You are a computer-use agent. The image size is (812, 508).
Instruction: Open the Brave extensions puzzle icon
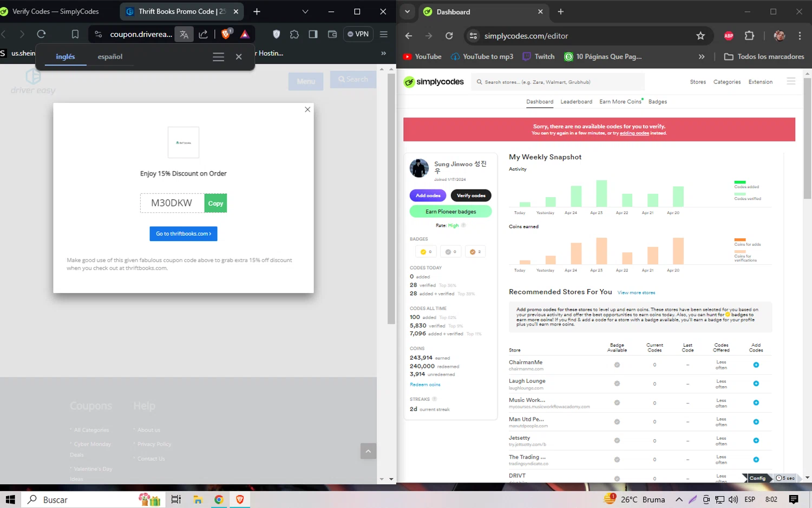(x=294, y=34)
